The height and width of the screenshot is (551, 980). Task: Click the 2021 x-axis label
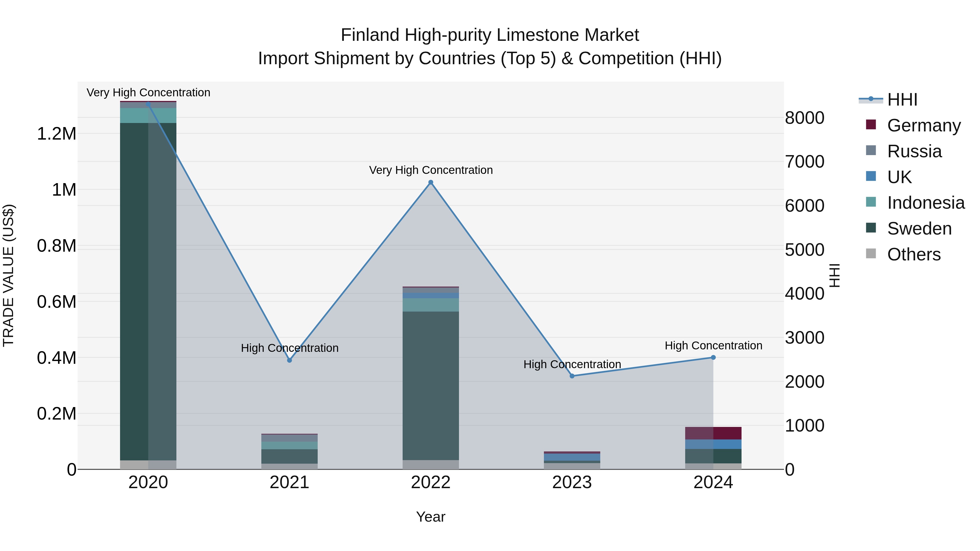click(290, 482)
